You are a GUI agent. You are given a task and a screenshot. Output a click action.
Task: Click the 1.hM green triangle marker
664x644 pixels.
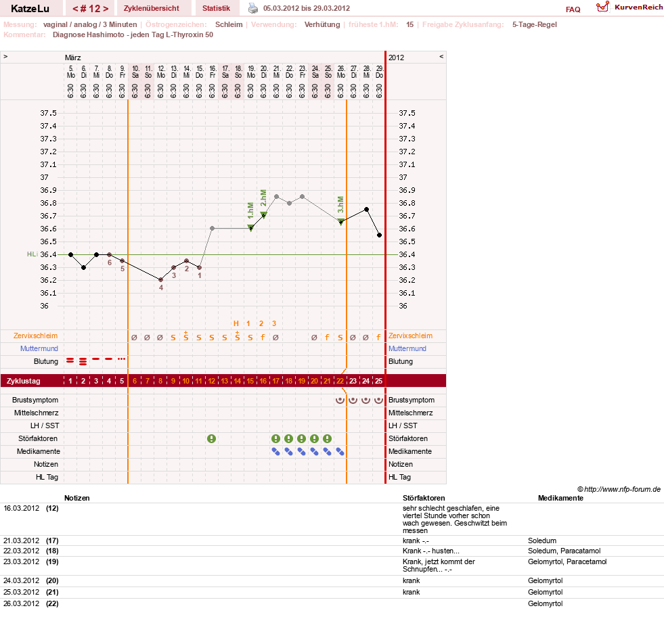pos(250,228)
